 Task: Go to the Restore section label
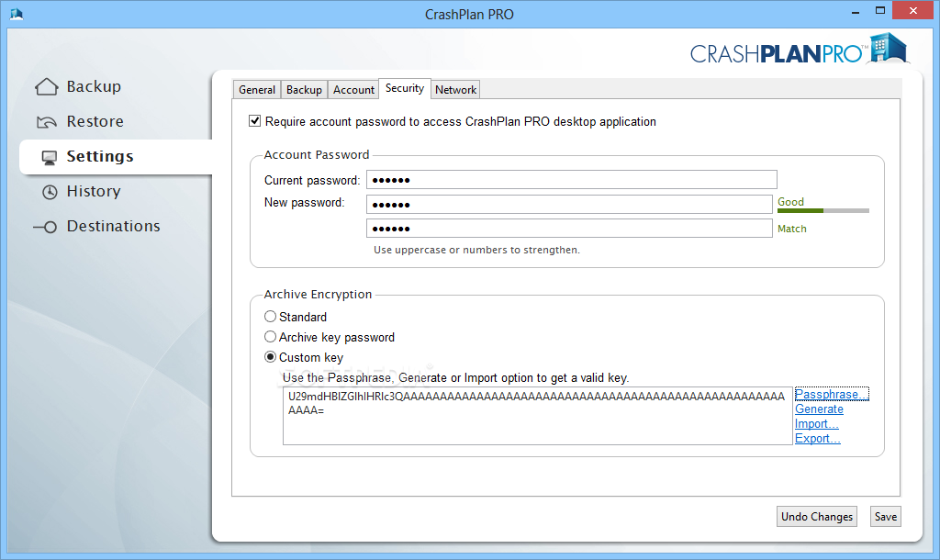(95, 121)
